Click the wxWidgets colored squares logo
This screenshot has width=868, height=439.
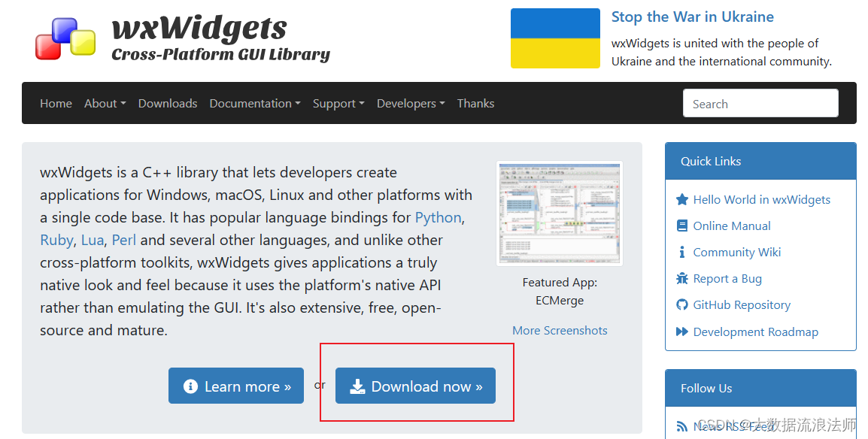(65, 38)
